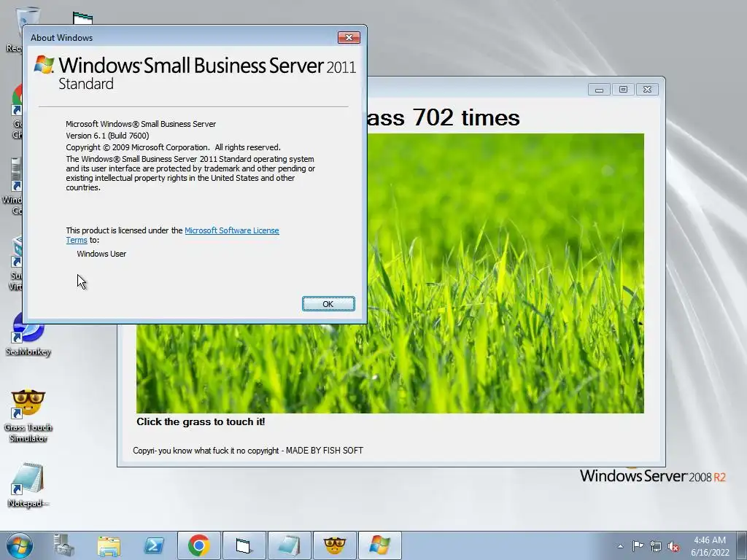Show hidden system tray icons
The image size is (747, 560).
click(620, 546)
